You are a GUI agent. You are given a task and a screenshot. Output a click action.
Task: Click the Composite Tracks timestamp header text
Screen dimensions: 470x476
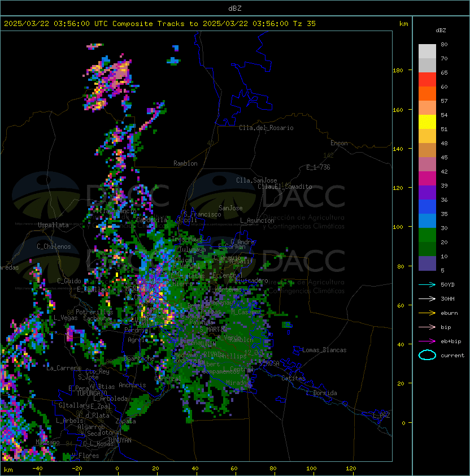tap(160, 24)
